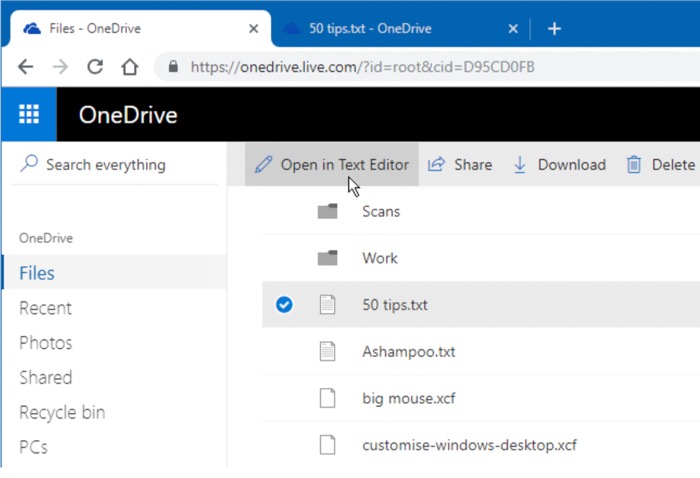The image size is (700, 478).
Task: Click the address bar URL
Action: pos(362,67)
